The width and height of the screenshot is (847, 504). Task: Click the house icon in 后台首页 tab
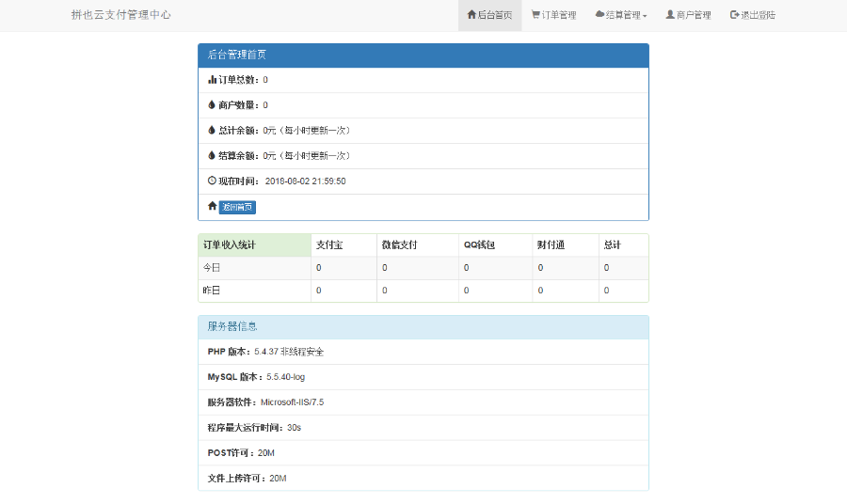click(x=471, y=14)
